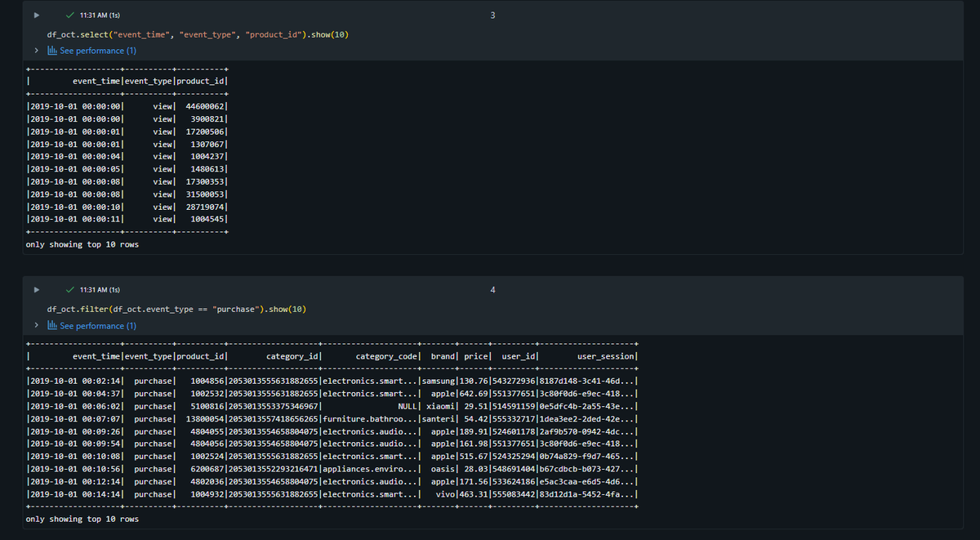The image size is (980, 540).
Task: Click event time 2019-10-01 00:00:11
Action: tap(76, 219)
